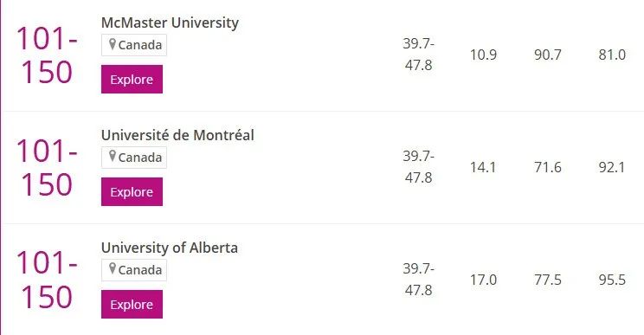Click the 101-150 rank beside University of Alberta

[47, 280]
